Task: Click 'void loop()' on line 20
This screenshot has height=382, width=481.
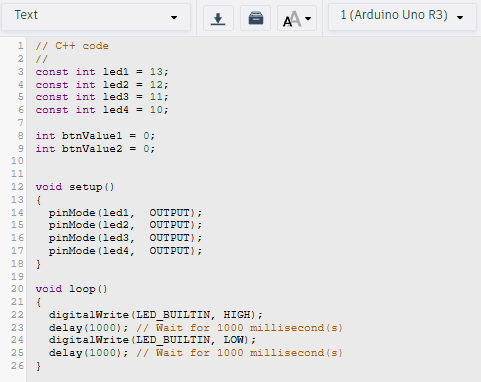Action: (72, 289)
